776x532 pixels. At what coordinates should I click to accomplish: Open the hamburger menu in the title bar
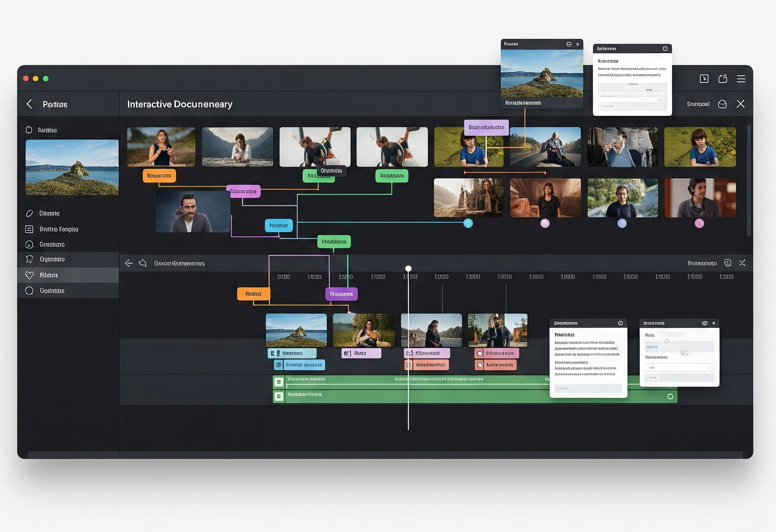[741, 79]
